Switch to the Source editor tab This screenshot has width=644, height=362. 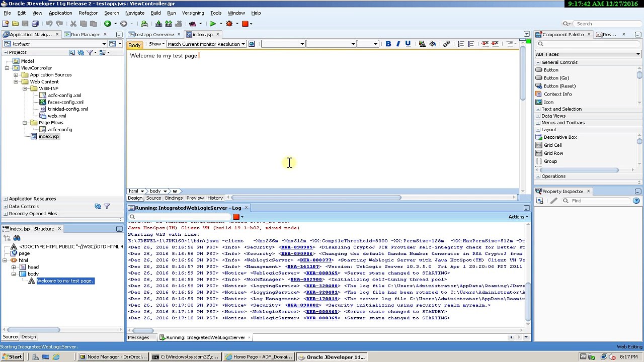pos(153,198)
